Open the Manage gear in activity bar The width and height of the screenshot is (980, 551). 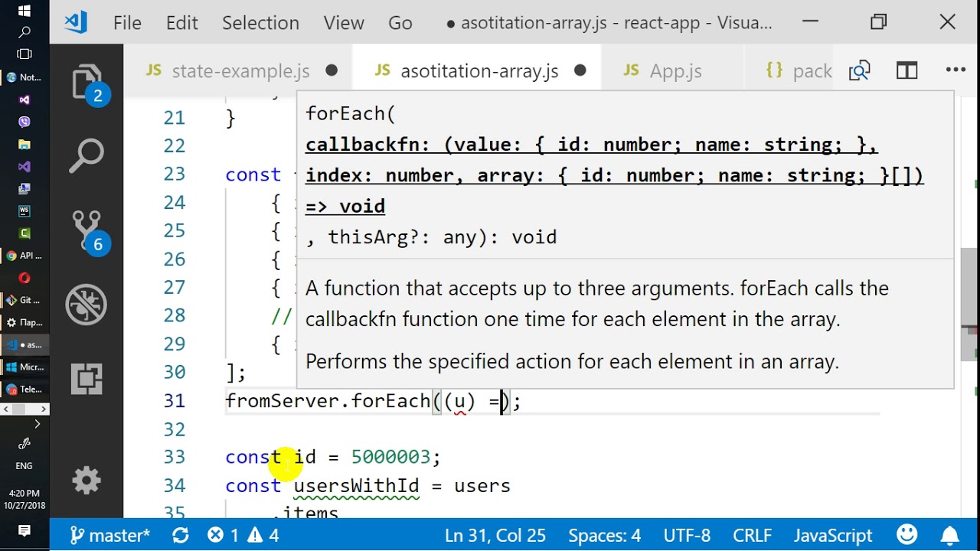coord(87,480)
